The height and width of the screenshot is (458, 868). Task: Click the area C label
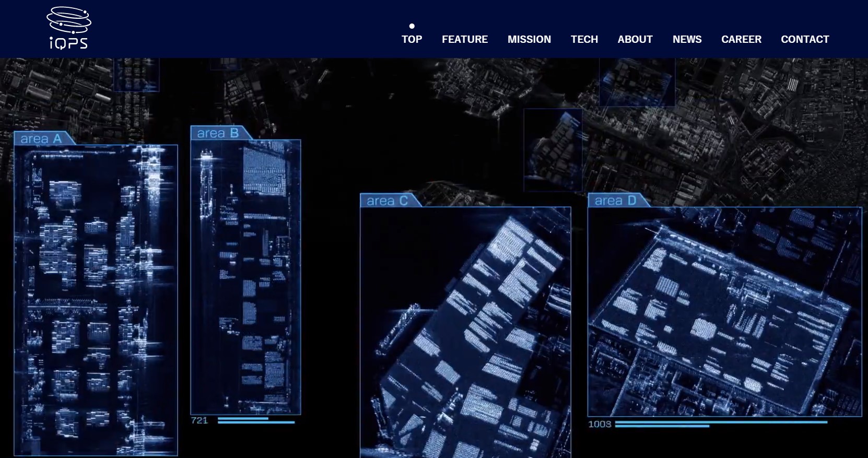coord(387,201)
